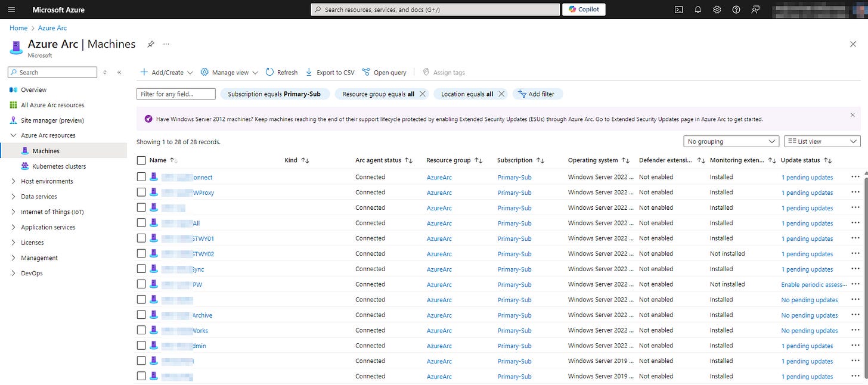Focus the Filter for any field box
The width and height of the screenshot is (868, 385).
(x=176, y=94)
